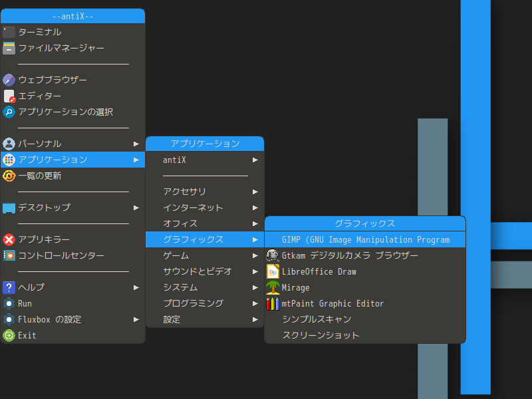Screen dimensions: 532x399
Task: Click the ヘルプ question mark icon
Action: (x=9, y=287)
